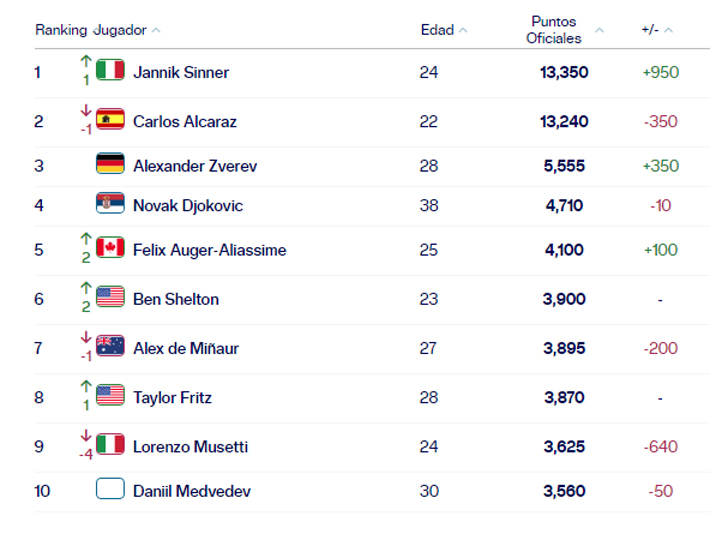The width and height of the screenshot is (710, 546).
Task: Open Jannik Sinner's player profile
Action: (181, 72)
